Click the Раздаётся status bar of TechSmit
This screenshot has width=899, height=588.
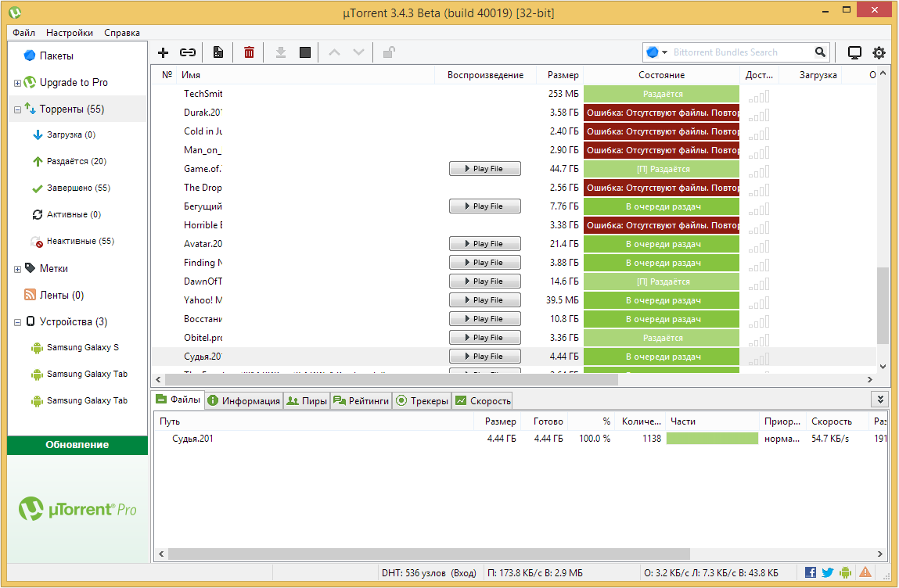[662, 94]
